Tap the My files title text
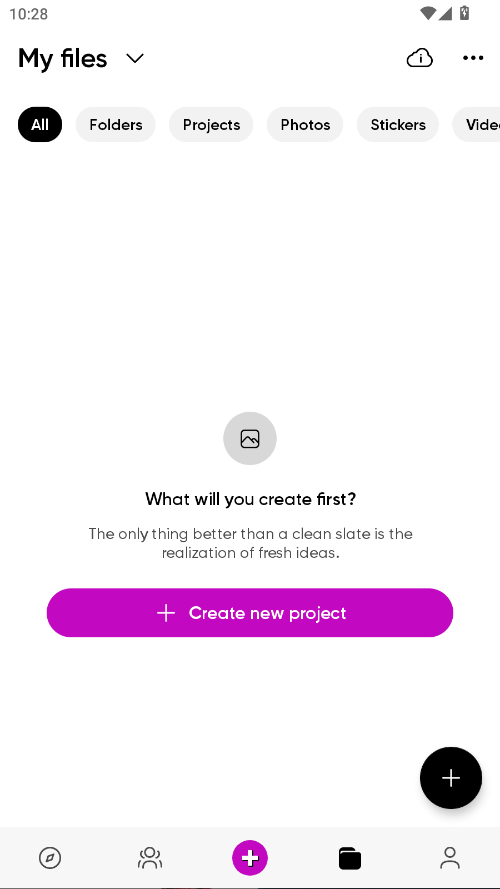500x889 pixels. tap(62, 58)
